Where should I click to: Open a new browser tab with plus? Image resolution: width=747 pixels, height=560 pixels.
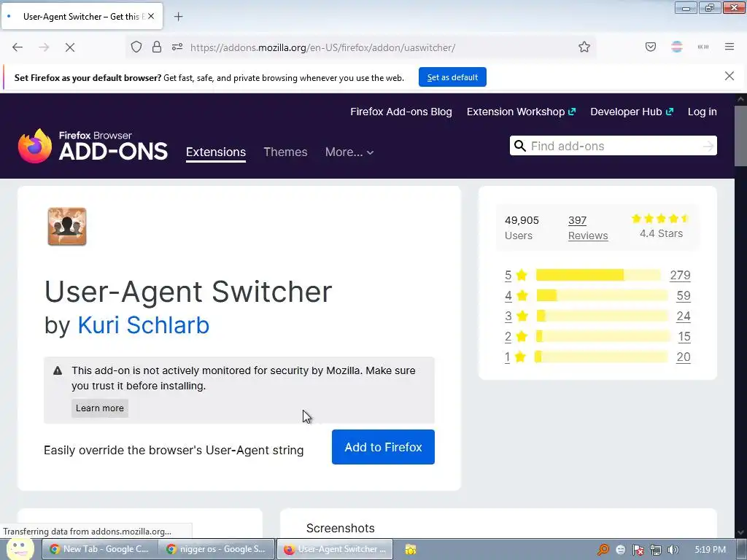tap(178, 17)
